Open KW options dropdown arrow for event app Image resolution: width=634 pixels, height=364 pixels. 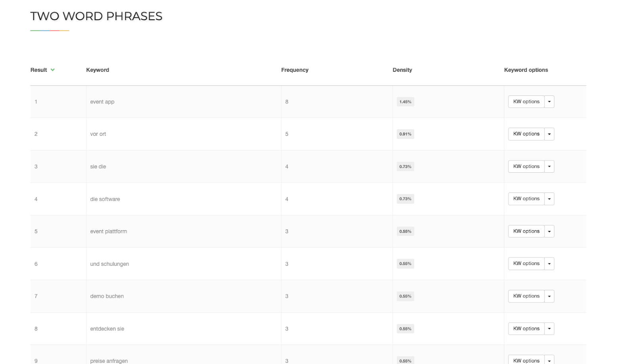click(x=549, y=102)
